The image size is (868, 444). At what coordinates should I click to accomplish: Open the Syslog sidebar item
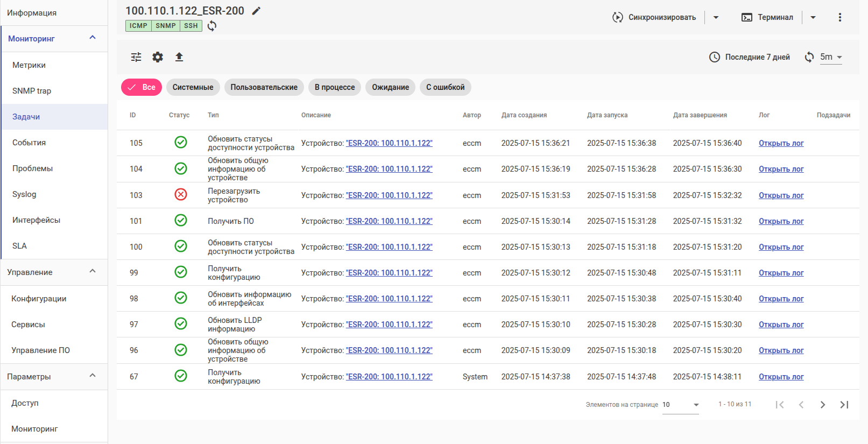[24, 194]
